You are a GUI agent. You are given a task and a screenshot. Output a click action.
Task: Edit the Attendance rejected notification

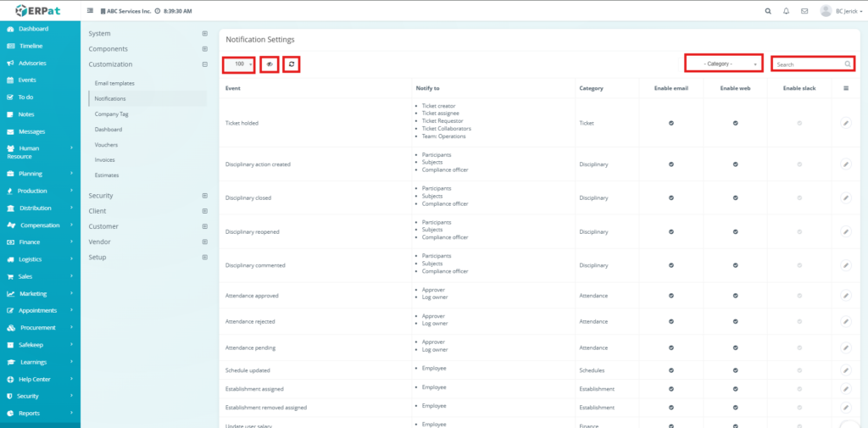click(846, 321)
